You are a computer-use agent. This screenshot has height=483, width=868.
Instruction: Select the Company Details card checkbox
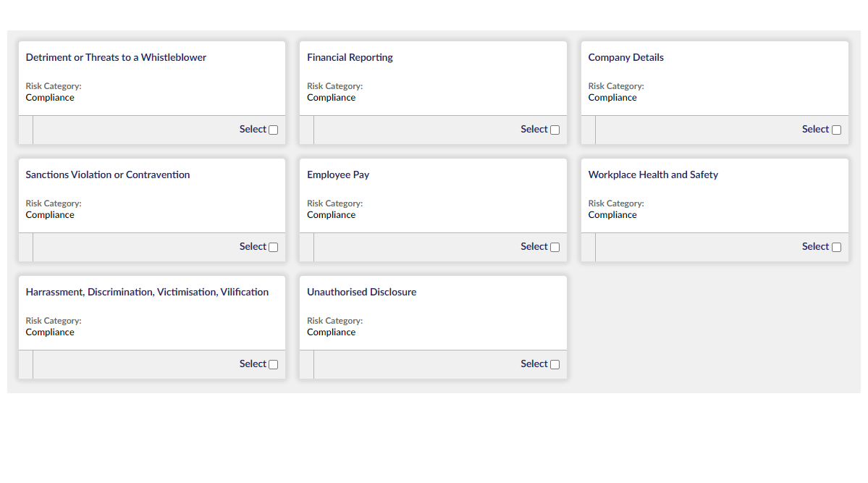(836, 130)
